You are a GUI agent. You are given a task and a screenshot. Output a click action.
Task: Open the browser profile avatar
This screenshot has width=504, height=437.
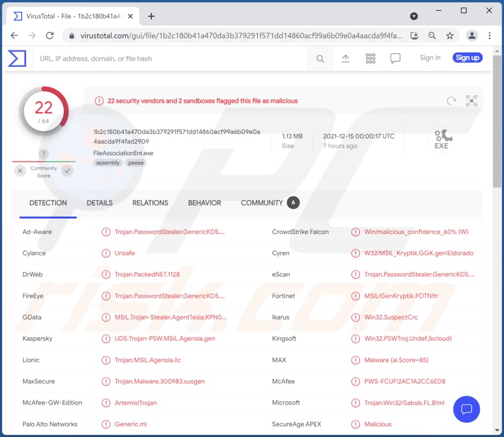click(x=472, y=36)
